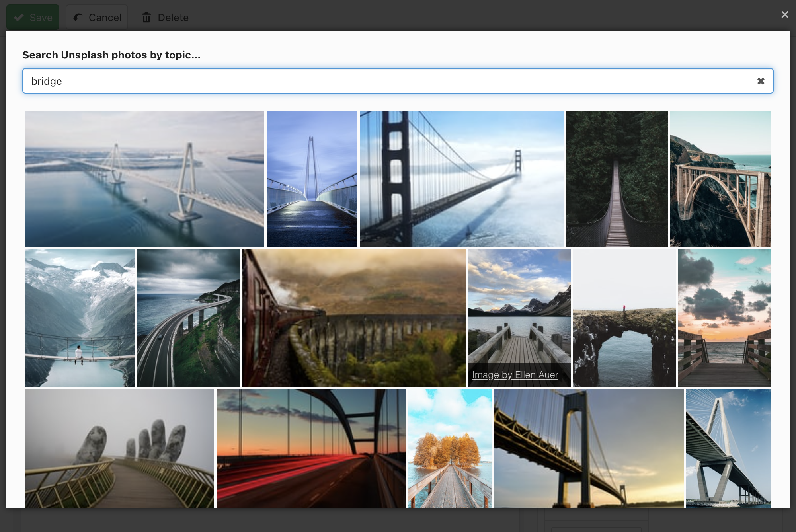This screenshot has height=532, width=796.
Task: Click the Delete trash can icon
Action: pyautogui.click(x=146, y=18)
